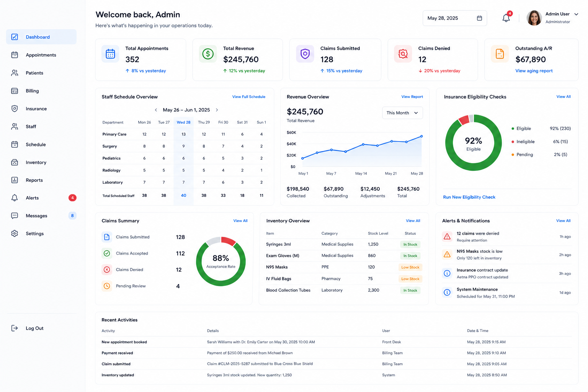Open the Reports menu item
Viewport: 588px width, 392px height.
pyautogui.click(x=41, y=180)
